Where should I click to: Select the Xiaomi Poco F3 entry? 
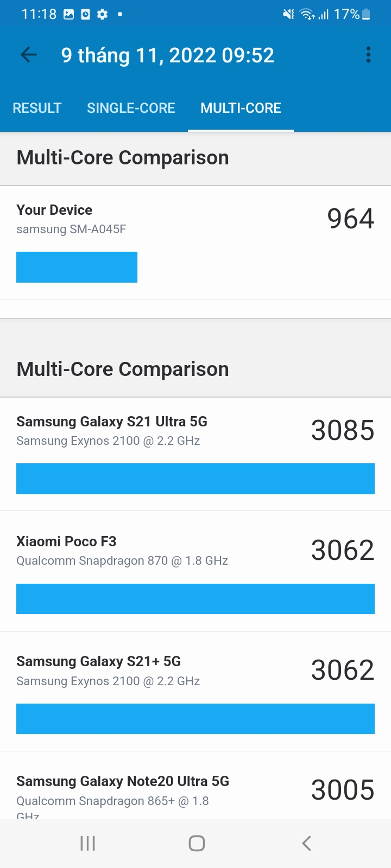point(195,571)
